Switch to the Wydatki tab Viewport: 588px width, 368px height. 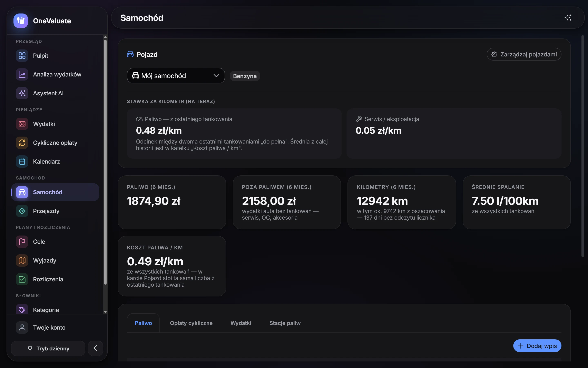(x=241, y=323)
